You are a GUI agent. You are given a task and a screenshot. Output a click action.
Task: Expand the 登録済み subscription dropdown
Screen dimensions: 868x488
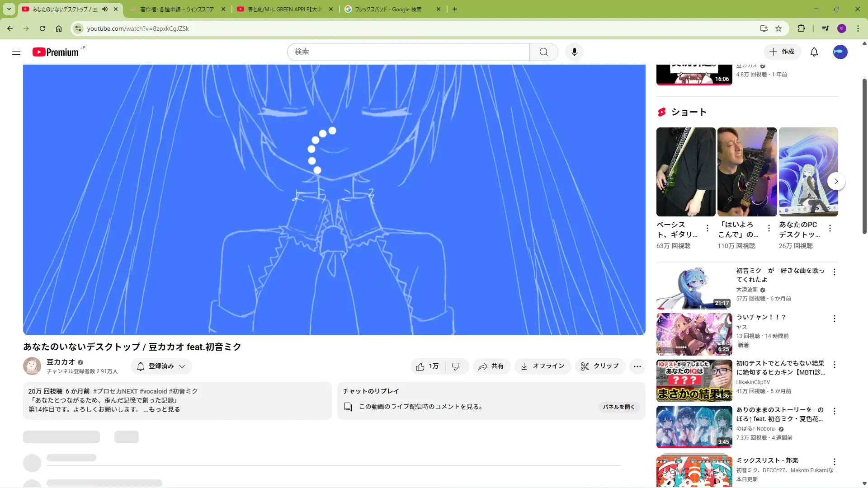(x=161, y=366)
